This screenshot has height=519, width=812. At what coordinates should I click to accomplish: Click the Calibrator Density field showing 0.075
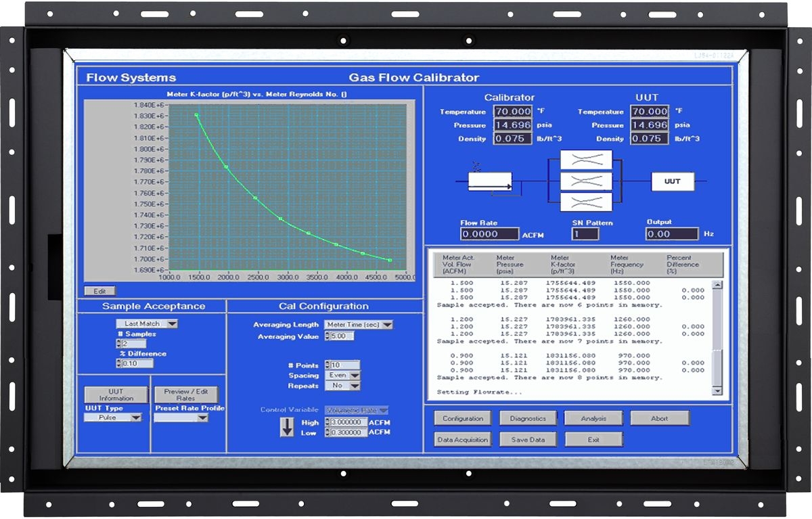[513, 138]
